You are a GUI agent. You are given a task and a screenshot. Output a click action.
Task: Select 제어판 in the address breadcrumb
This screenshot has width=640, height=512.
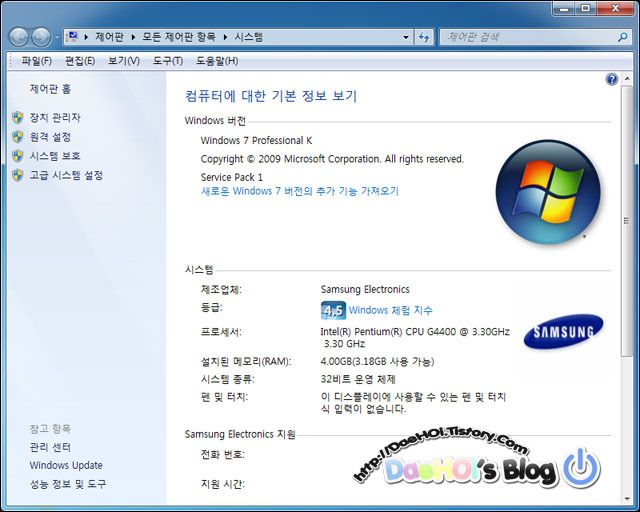pyautogui.click(x=109, y=37)
